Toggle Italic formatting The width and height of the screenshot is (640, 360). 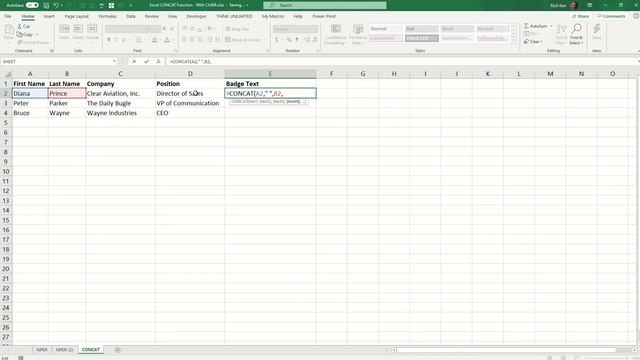tap(116, 40)
